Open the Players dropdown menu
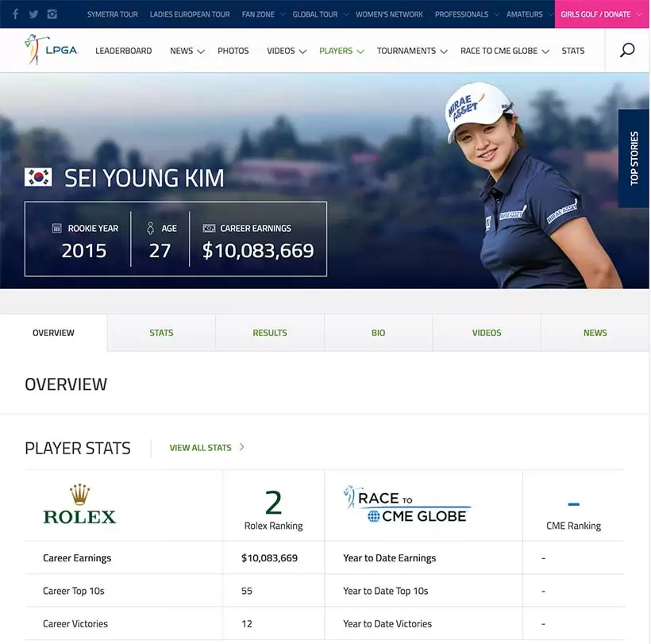The image size is (651, 644). pos(341,51)
